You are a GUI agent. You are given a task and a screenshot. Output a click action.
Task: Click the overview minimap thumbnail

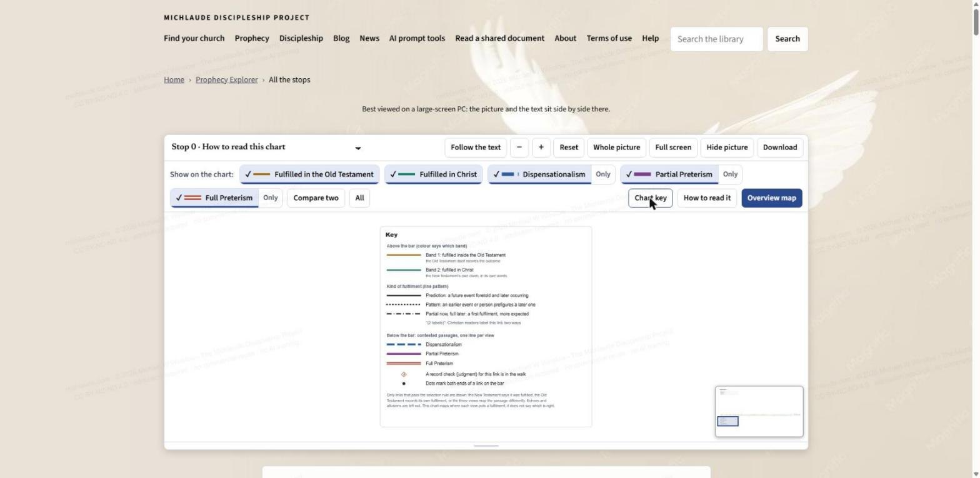[759, 411]
